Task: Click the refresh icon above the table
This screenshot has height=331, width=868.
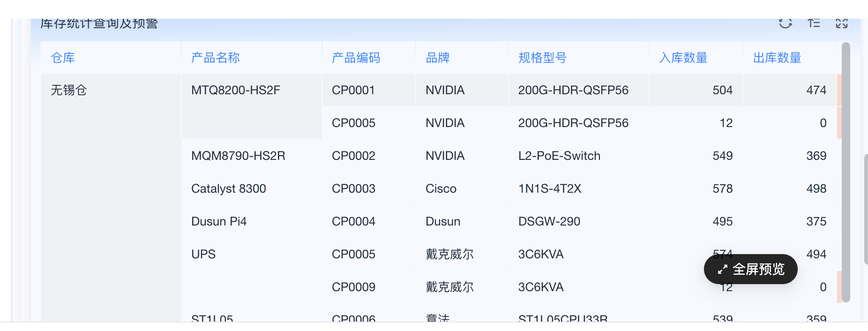Action: [785, 23]
